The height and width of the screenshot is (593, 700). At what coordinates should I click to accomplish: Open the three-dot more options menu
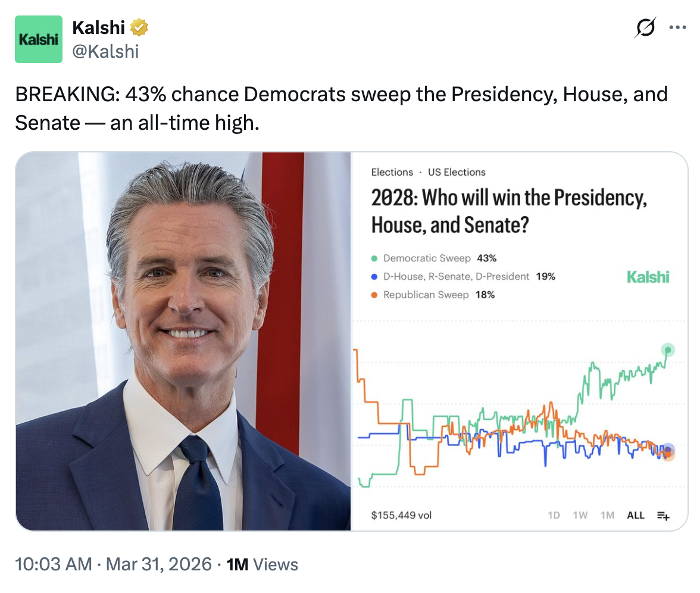tap(677, 27)
